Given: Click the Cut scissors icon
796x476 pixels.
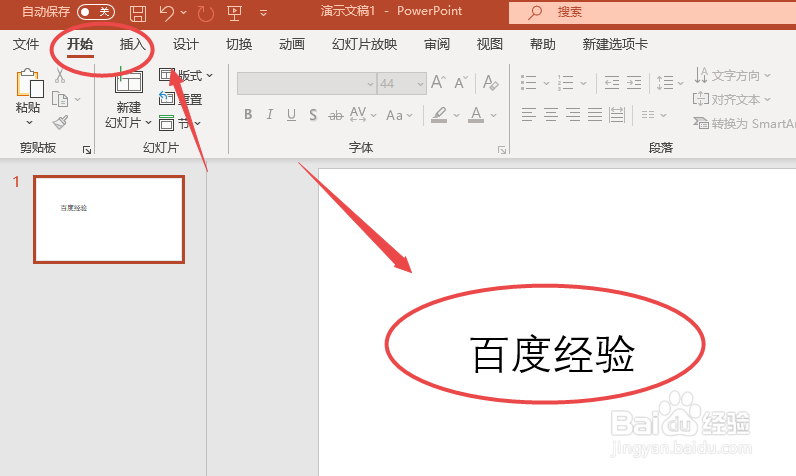Looking at the screenshot, I should (x=60, y=76).
